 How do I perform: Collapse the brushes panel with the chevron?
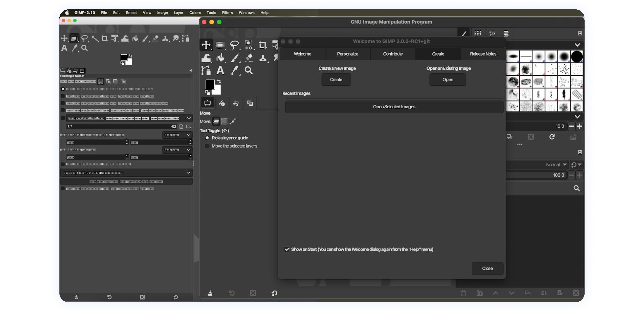577,45
